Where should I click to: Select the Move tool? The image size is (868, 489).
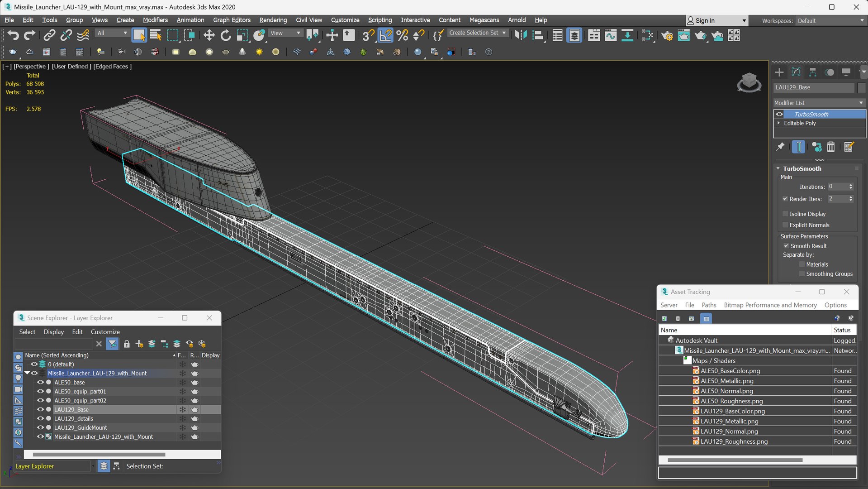[209, 35]
